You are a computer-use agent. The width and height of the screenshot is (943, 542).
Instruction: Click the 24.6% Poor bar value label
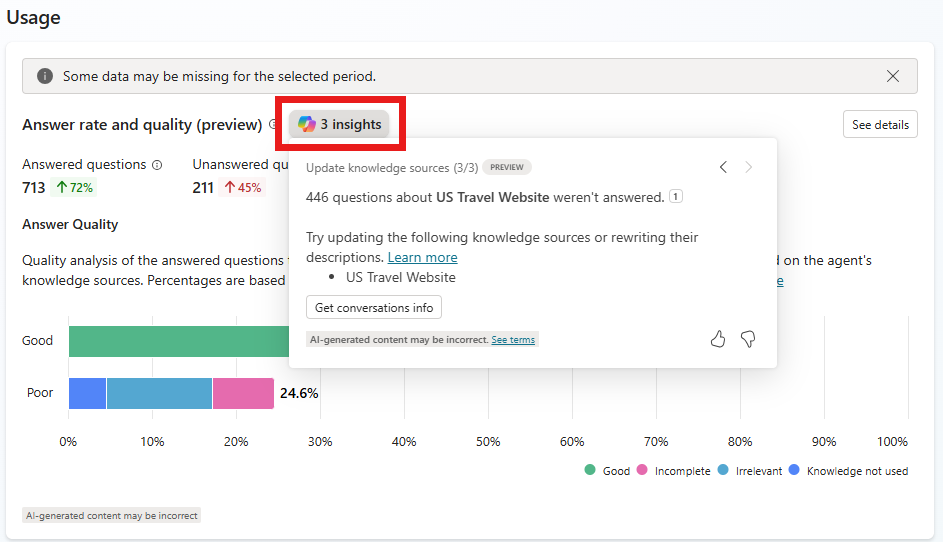299,393
